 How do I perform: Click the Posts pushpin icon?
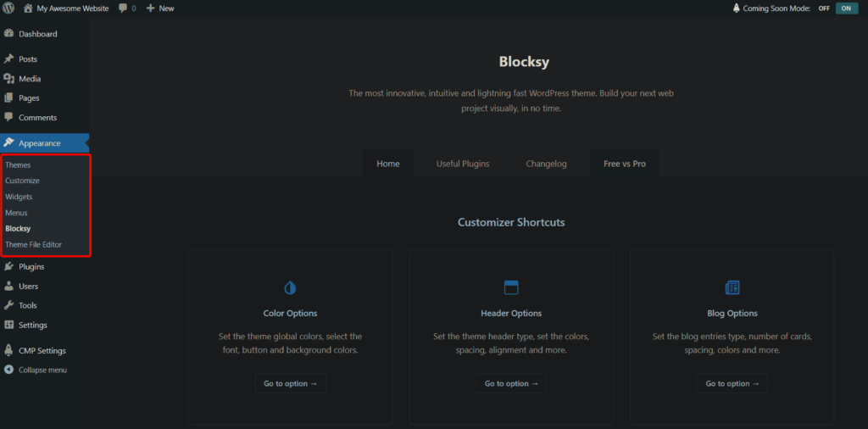click(x=8, y=58)
